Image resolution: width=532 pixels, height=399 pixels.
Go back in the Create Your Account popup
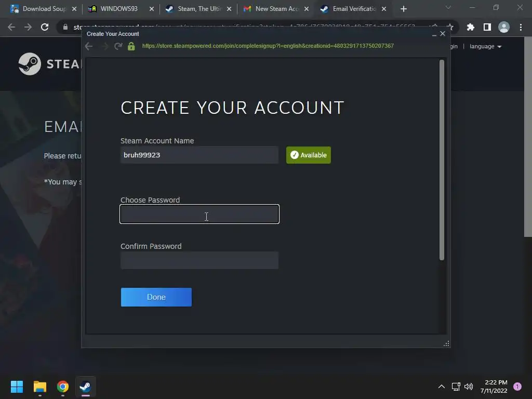click(x=89, y=46)
